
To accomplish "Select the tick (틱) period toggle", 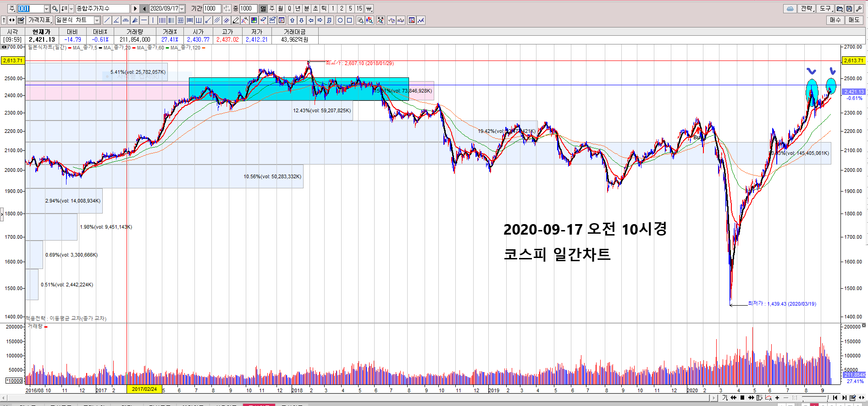I will [x=324, y=9].
